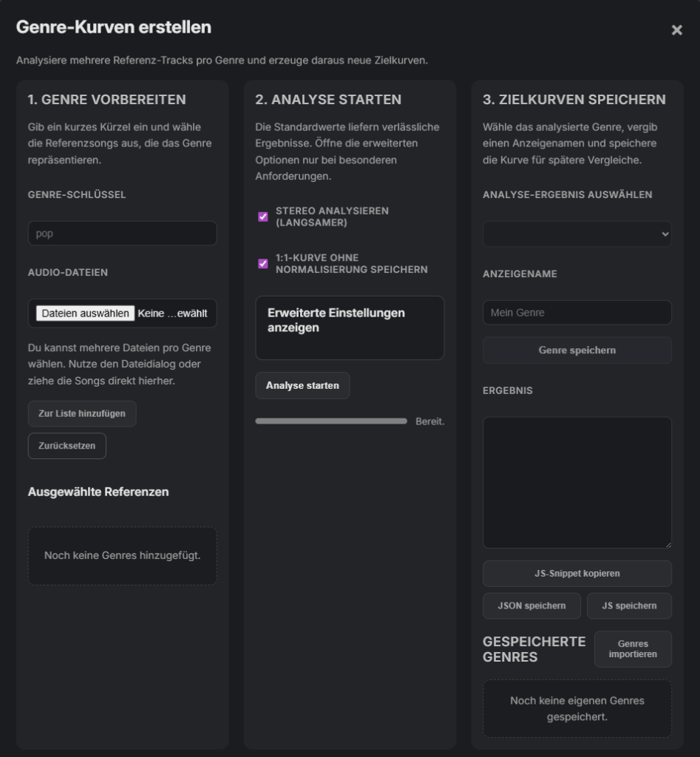Click the analysis progress bar
Viewport: 700px width, 757px height.
click(331, 421)
